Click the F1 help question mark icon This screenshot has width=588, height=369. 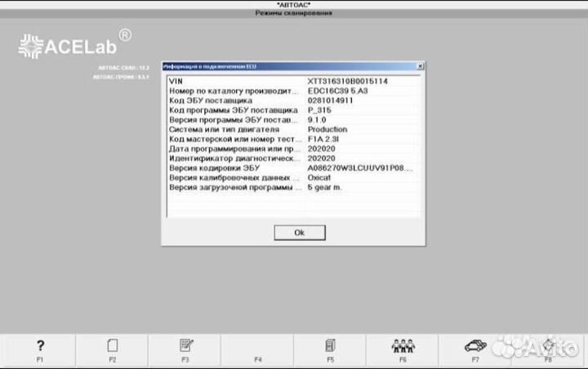point(40,345)
